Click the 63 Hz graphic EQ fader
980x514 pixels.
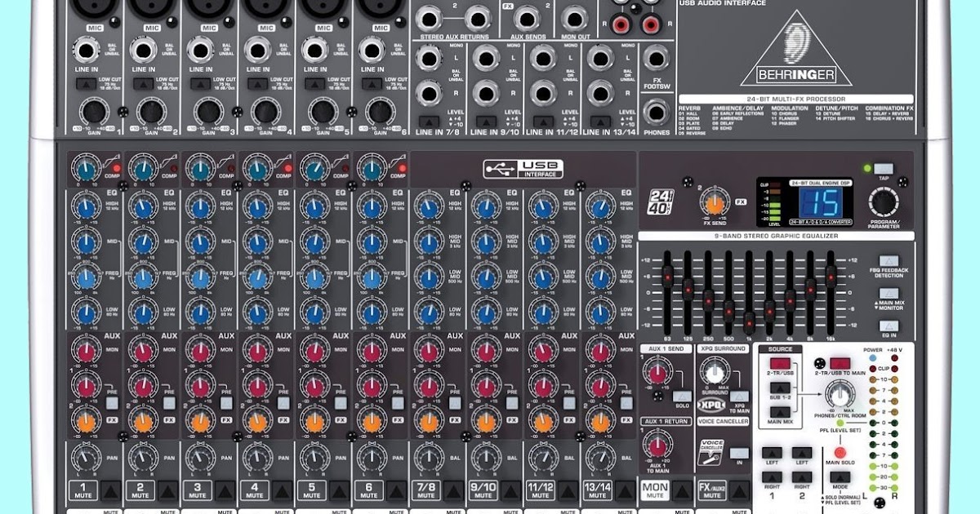667,276
